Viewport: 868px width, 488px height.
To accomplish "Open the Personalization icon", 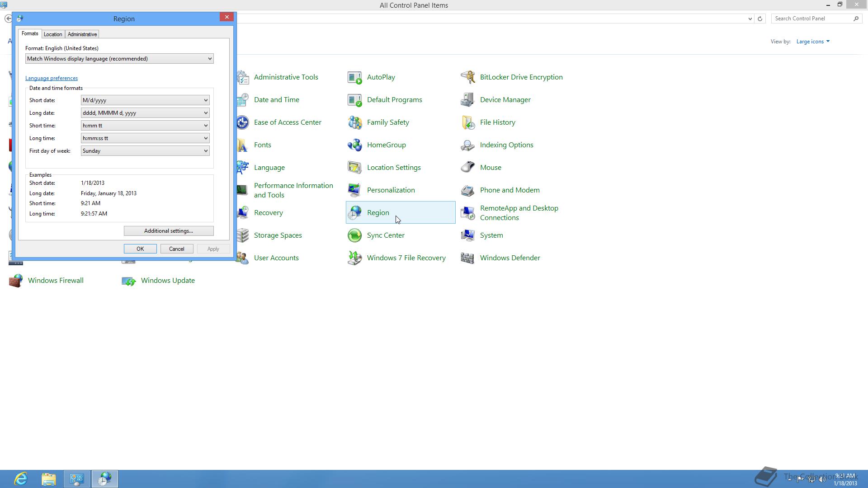I will (355, 190).
